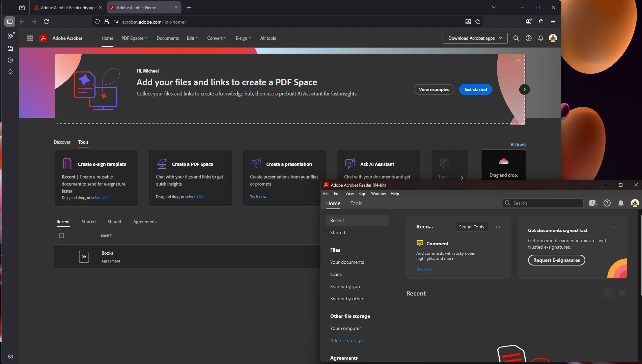Viewport: 642px width, 364px height.
Task: Click the Ask AI Assistant card icon
Action: coord(350,164)
